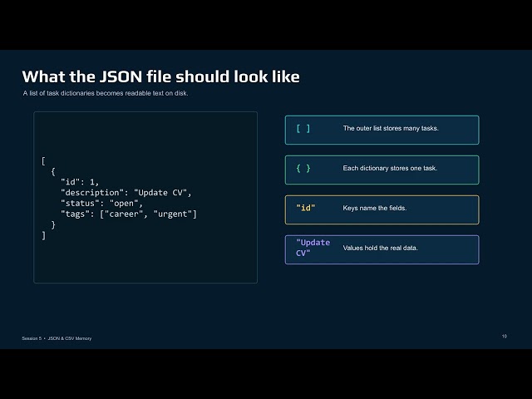
Task: Click the subtitle about task dictionaries becoming readable text
Action: [106, 93]
